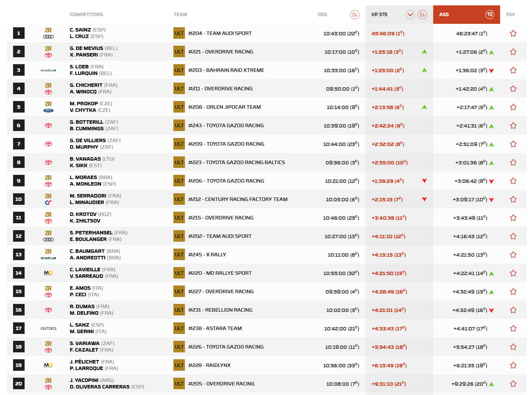
Task: Favorite C. Sainz with the star
Action: tap(513, 33)
